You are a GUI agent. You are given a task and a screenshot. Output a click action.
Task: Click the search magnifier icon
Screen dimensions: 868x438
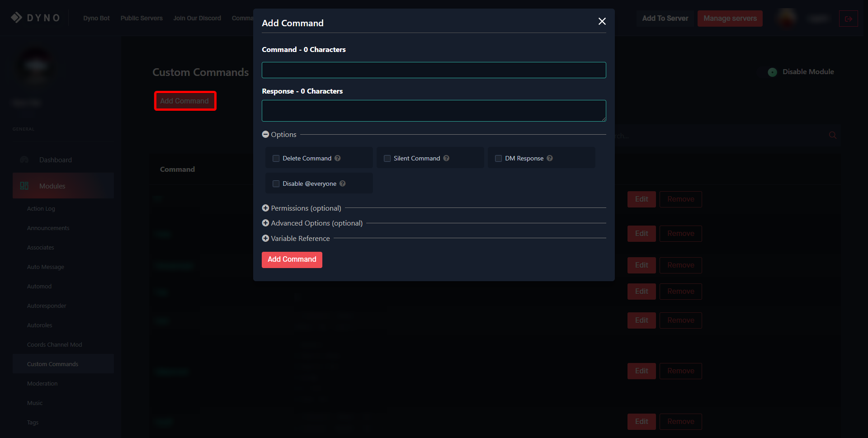coord(832,135)
